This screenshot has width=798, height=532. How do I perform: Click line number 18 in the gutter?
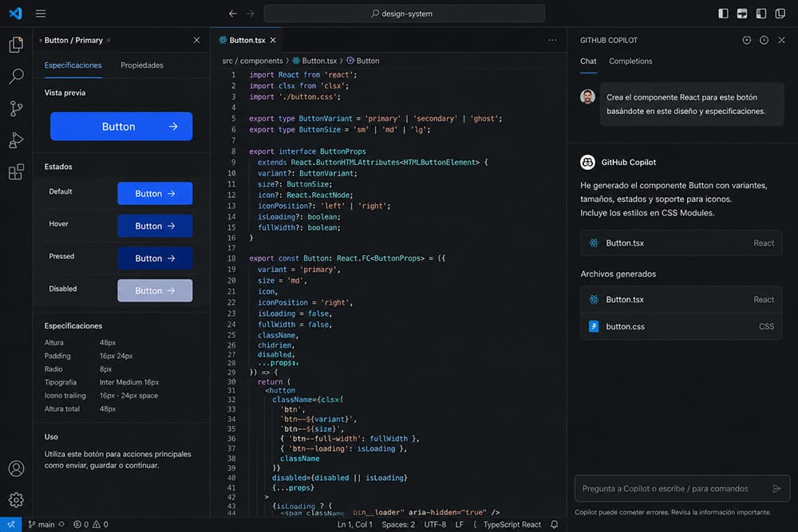[x=231, y=258]
